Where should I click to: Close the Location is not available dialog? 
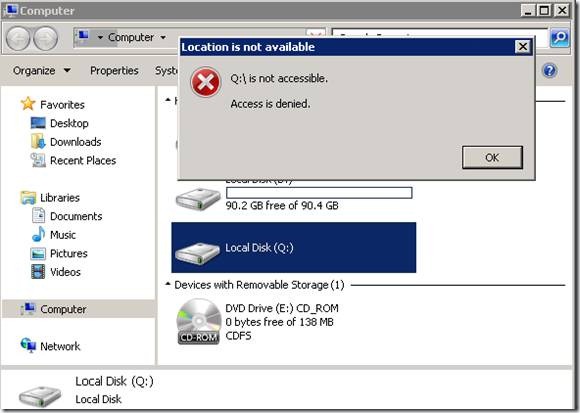[x=523, y=47]
